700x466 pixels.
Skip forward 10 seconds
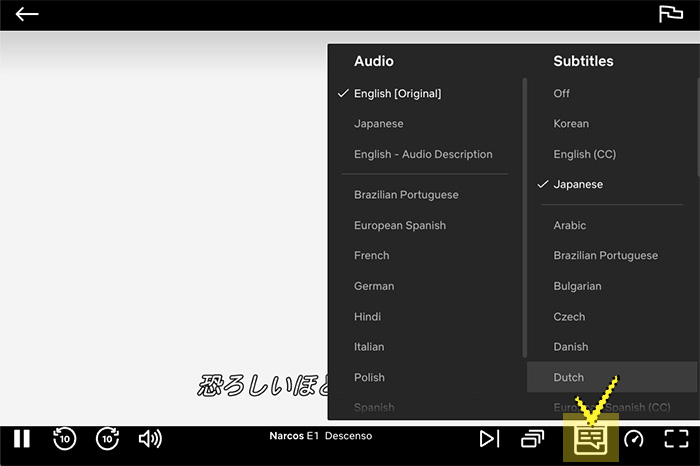point(108,439)
